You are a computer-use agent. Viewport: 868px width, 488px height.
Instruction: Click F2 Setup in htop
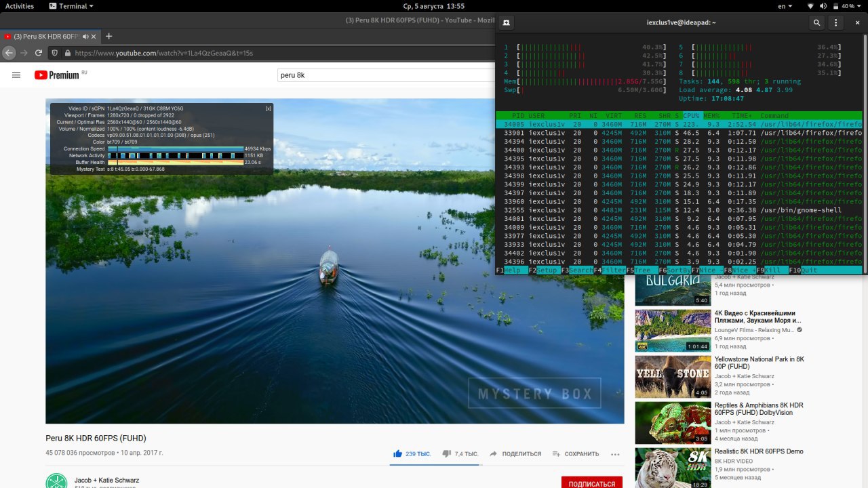click(545, 270)
